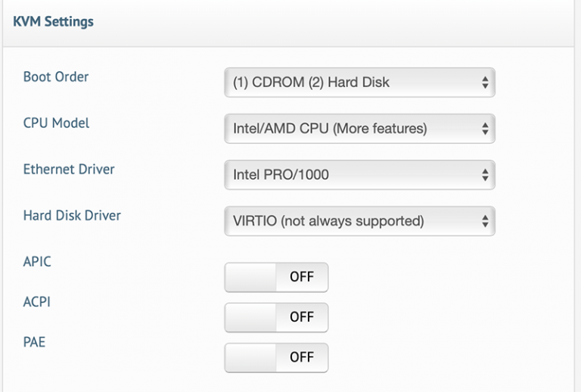
Task: Open the "(1) CDROM (2) Hard Disk" dropdown
Action: 359,82
